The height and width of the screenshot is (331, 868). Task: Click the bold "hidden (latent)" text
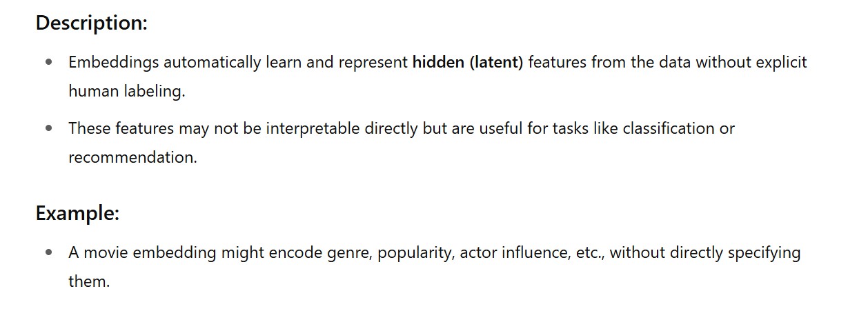pyautogui.click(x=468, y=62)
